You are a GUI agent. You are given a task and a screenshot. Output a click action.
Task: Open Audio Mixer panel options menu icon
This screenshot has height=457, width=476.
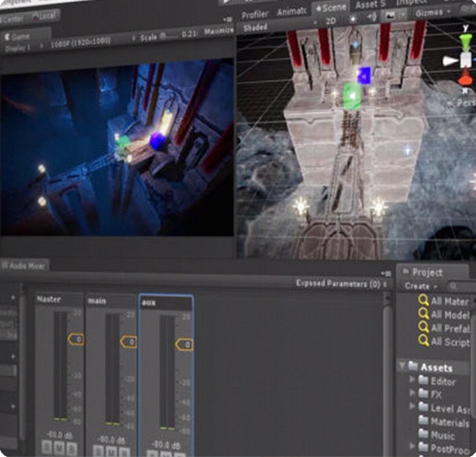tap(387, 274)
